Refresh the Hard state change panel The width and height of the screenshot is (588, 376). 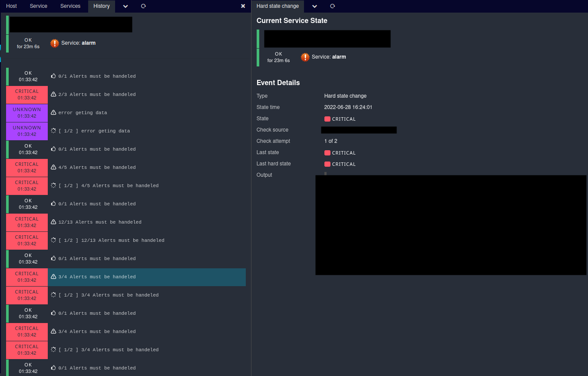(332, 6)
